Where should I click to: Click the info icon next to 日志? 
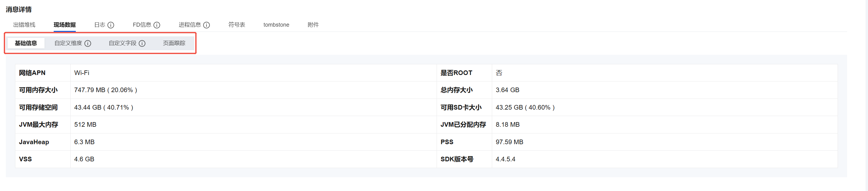tap(111, 25)
